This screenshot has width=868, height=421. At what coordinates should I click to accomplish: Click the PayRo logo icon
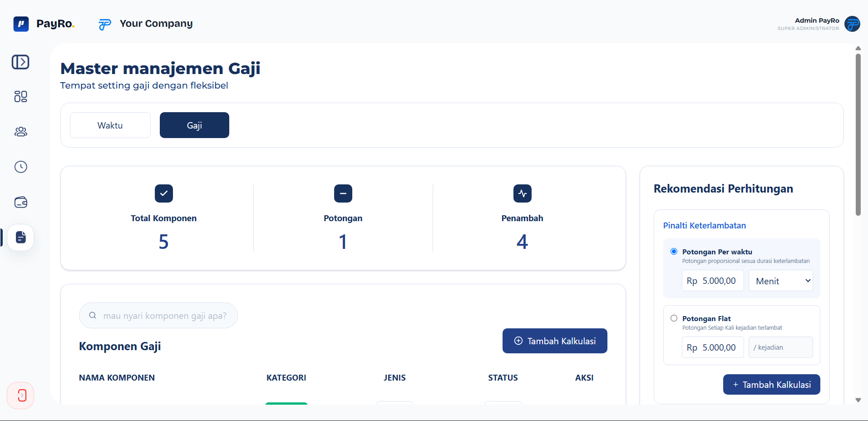click(x=21, y=24)
